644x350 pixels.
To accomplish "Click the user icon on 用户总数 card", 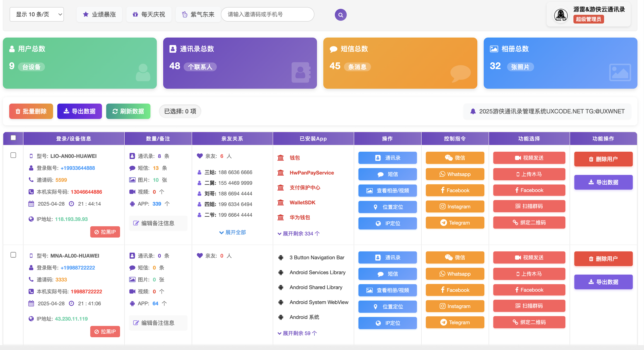I will point(12,49).
